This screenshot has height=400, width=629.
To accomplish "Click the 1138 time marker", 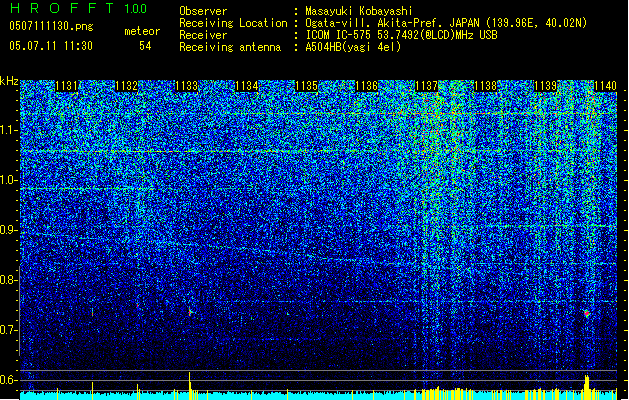I will [x=485, y=86].
